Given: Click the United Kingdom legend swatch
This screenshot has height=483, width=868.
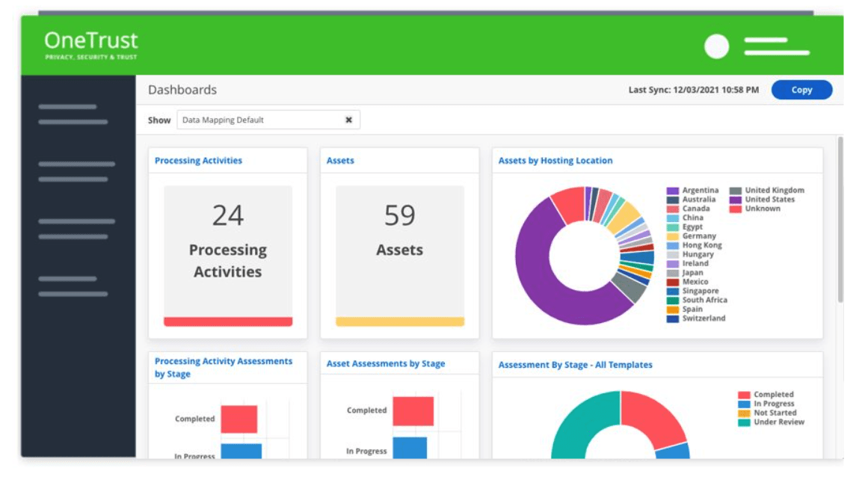Looking at the screenshot, I should pos(735,191).
